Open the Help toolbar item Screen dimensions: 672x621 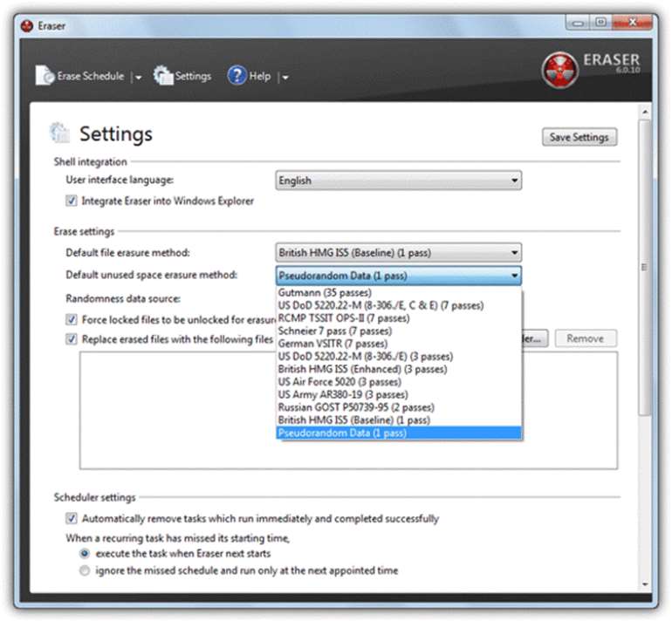tap(249, 76)
